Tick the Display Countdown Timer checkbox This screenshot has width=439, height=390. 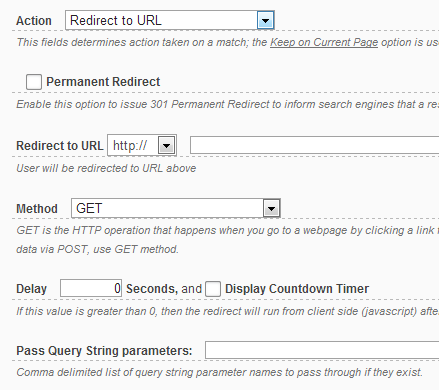[x=213, y=289]
